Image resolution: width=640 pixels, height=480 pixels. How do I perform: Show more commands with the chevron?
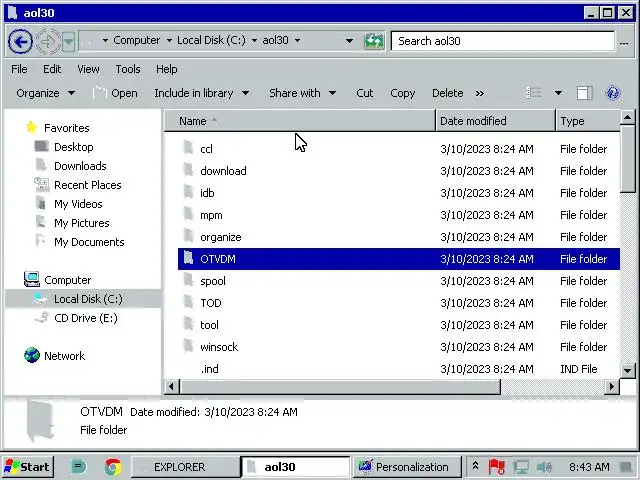480,93
